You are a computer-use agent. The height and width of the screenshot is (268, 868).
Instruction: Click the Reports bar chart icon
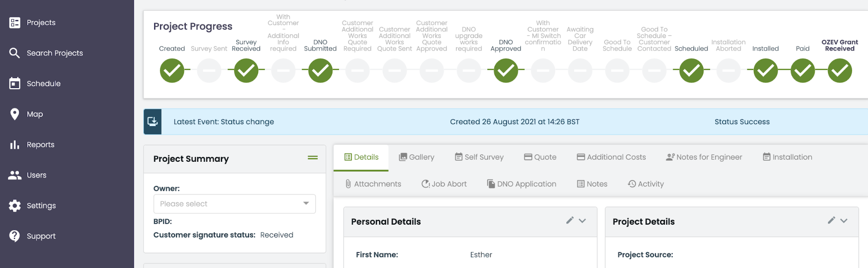pyautogui.click(x=15, y=144)
